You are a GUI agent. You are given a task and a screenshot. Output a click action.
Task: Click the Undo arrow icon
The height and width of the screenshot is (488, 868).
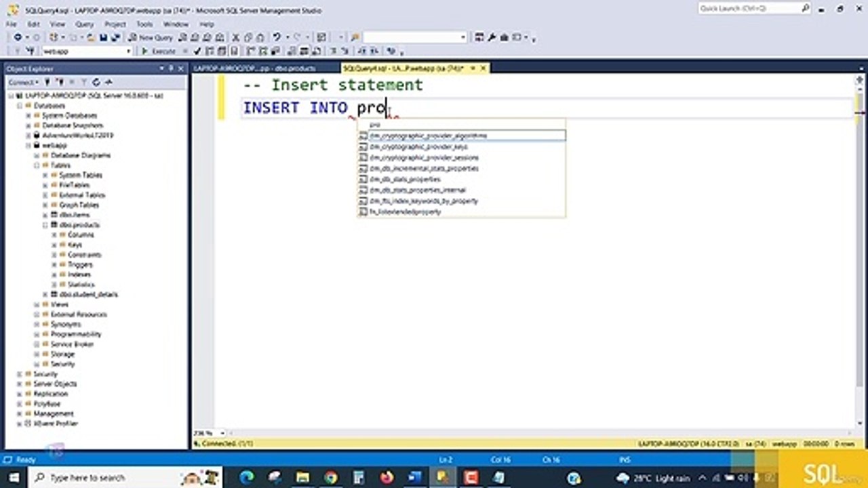[276, 37]
